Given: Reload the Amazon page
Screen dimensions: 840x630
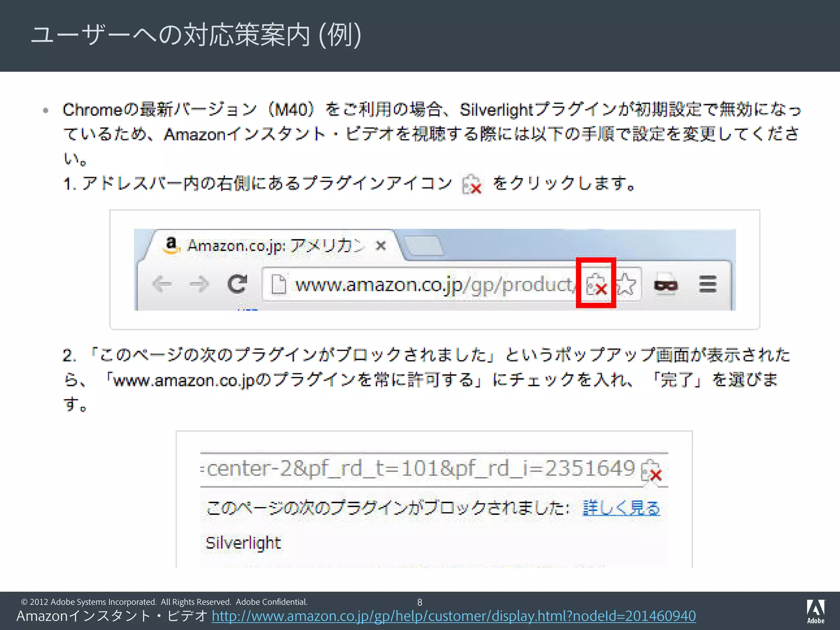Looking at the screenshot, I should [237, 283].
